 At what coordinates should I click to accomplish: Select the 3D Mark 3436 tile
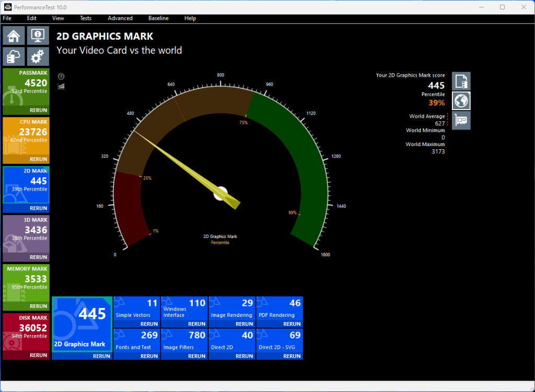[26, 234]
